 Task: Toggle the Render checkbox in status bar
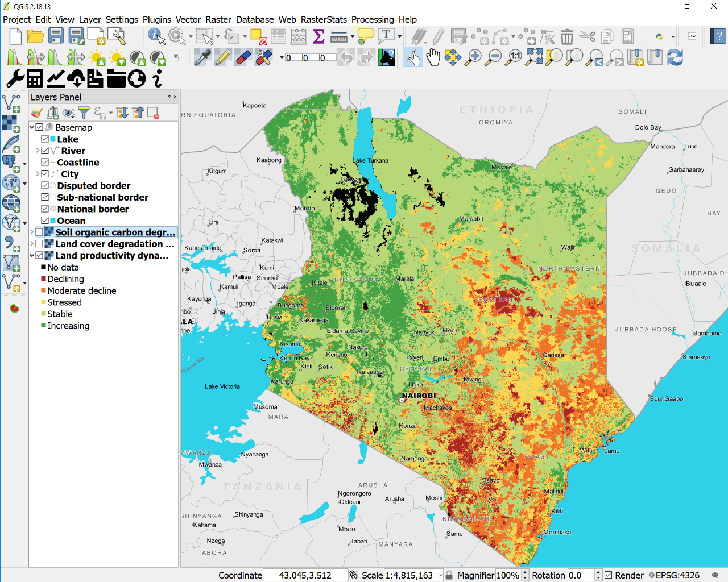coord(609,575)
